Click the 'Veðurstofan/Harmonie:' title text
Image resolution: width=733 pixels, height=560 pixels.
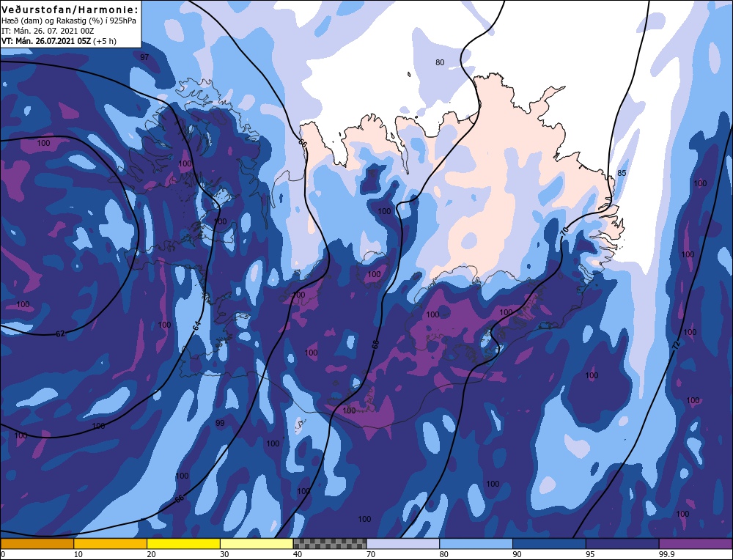(70, 10)
